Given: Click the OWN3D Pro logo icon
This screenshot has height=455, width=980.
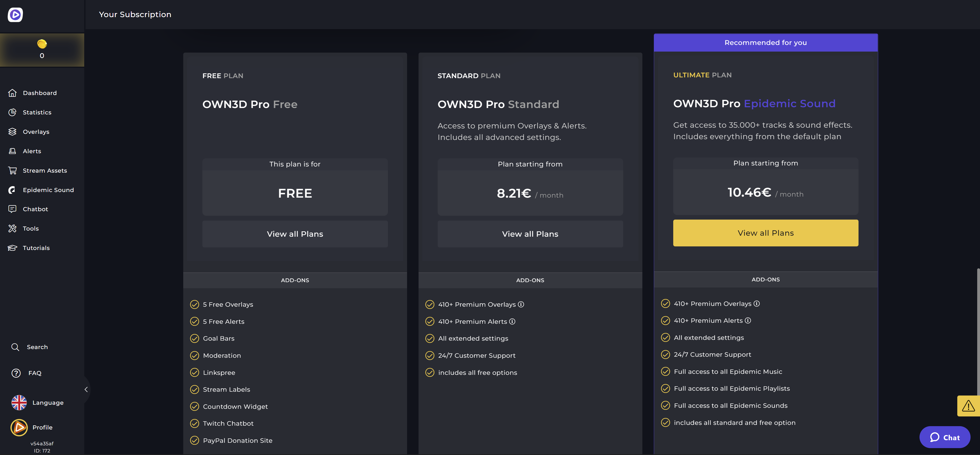Looking at the screenshot, I should (15, 14).
